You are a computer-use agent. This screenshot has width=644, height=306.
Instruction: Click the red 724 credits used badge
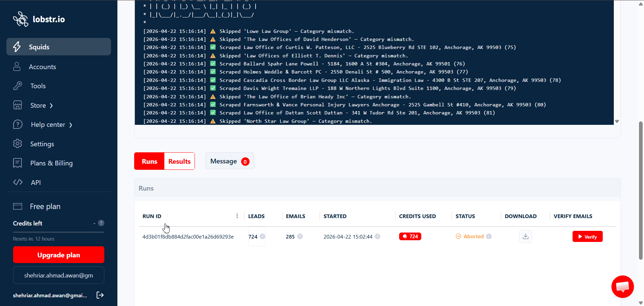[x=410, y=236]
